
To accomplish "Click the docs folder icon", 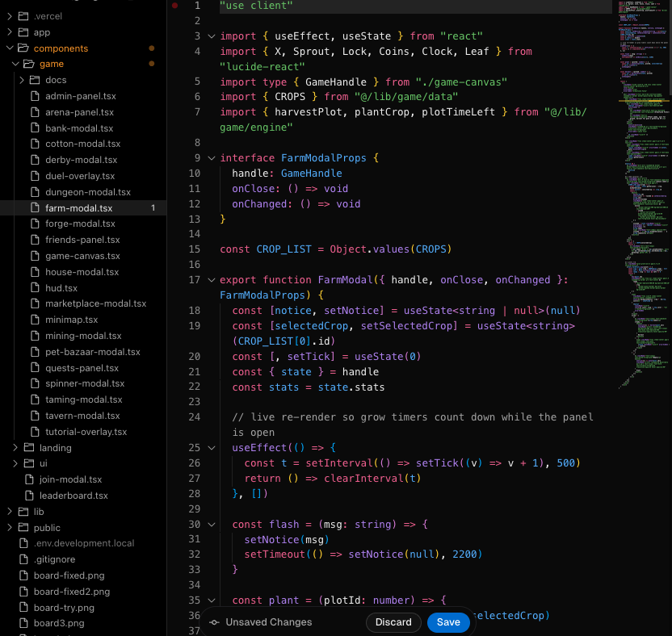I will tap(35, 80).
